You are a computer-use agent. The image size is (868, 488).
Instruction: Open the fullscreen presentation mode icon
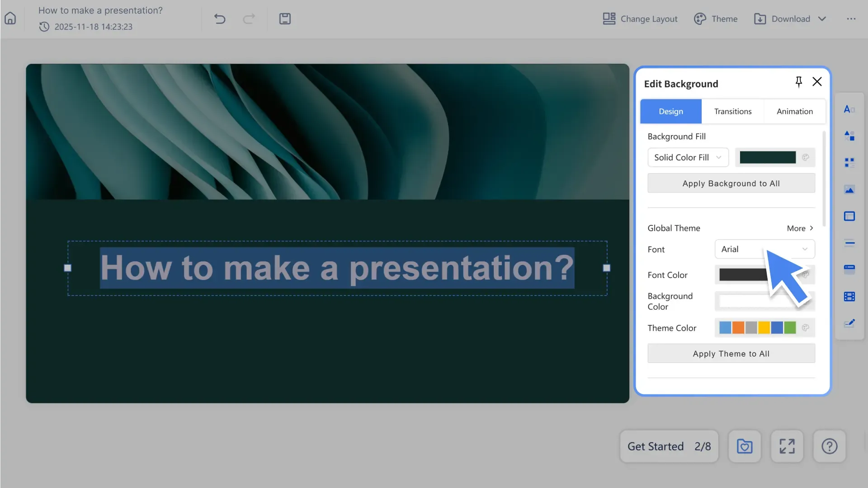click(787, 446)
